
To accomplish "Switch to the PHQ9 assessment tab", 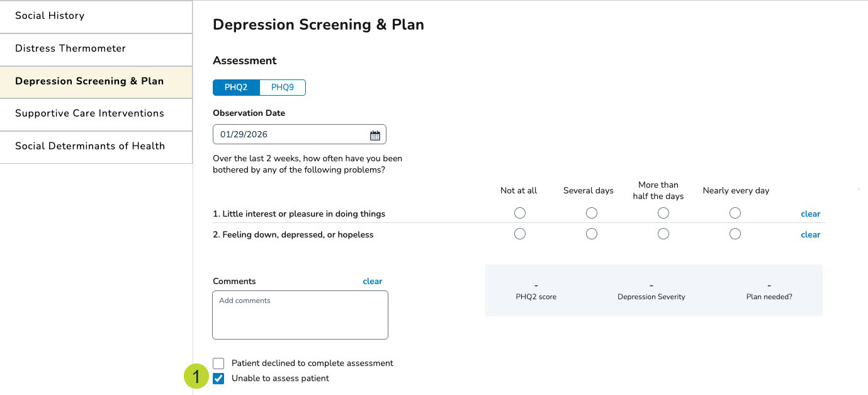I will (x=283, y=88).
